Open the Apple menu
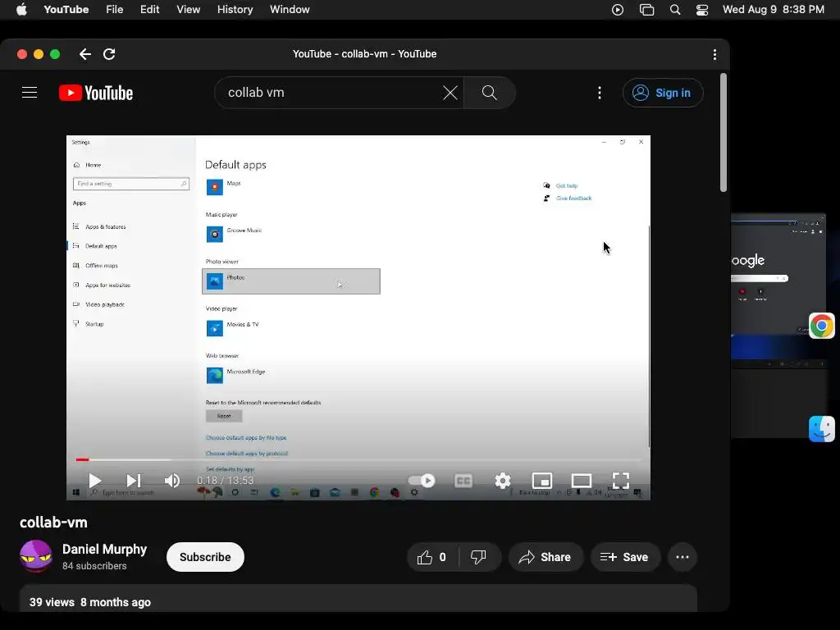Viewport: 840px width, 630px height. [x=21, y=10]
